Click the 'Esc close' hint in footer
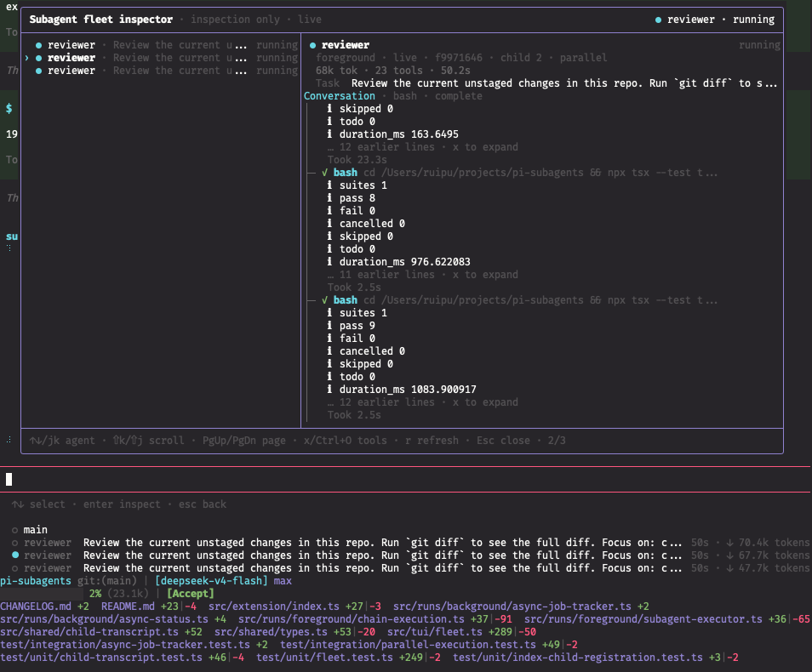 click(503, 441)
